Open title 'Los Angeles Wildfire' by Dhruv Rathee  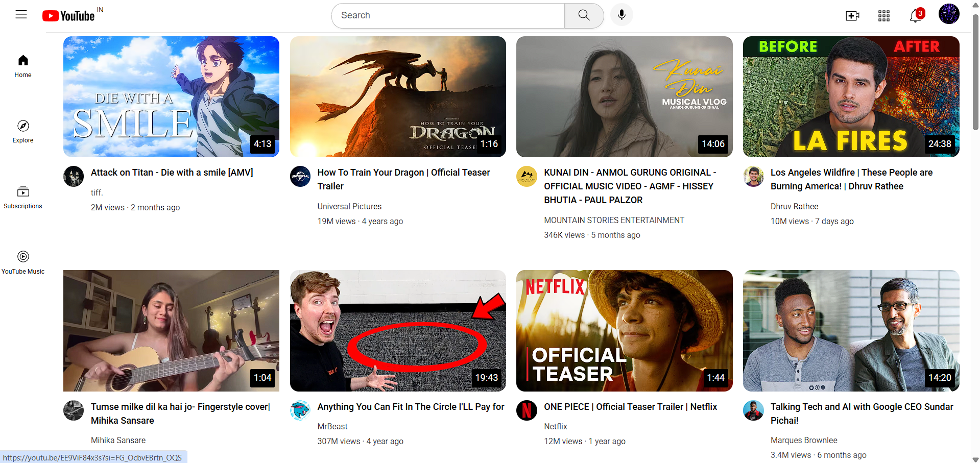(x=851, y=179)
